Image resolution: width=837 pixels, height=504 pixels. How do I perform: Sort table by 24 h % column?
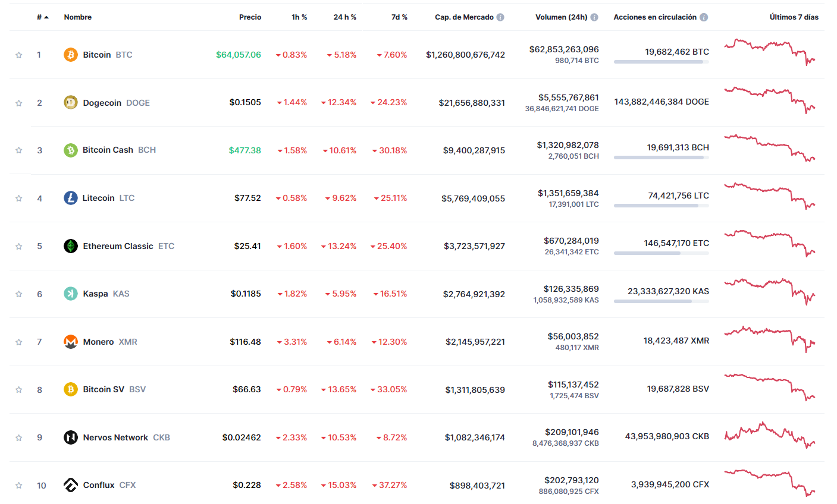pyautogui.click(x=345, y=17)
